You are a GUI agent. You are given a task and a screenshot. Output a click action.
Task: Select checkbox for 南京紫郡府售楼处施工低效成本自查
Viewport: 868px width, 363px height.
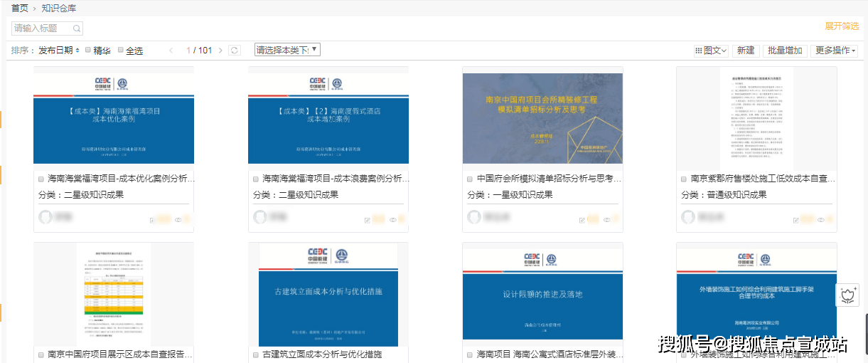coord(684,179)
